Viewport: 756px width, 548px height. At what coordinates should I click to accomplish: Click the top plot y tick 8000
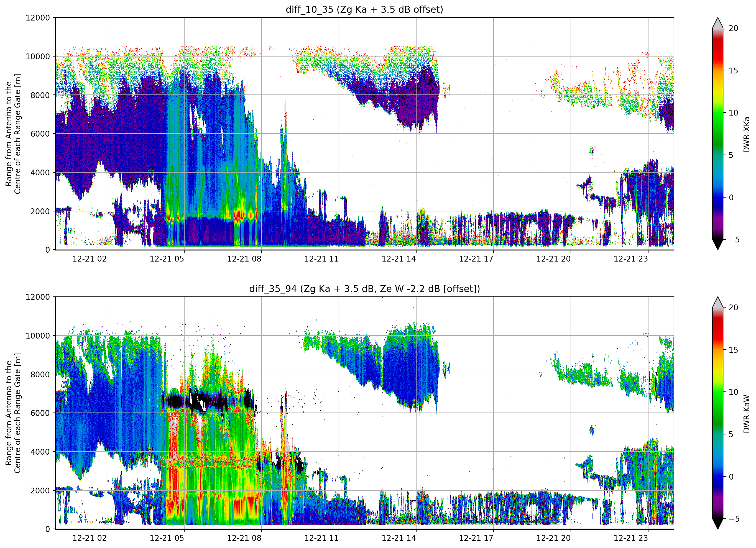[40, 95]
